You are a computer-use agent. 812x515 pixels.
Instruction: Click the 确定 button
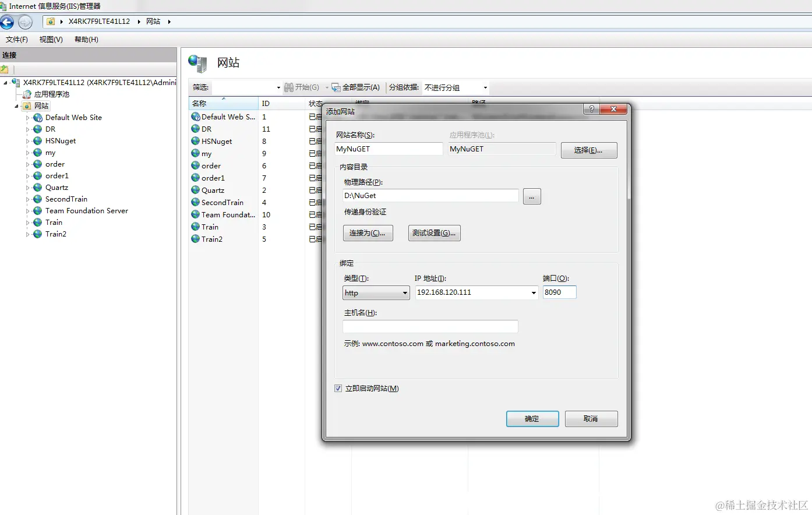[x=532, y=419]
